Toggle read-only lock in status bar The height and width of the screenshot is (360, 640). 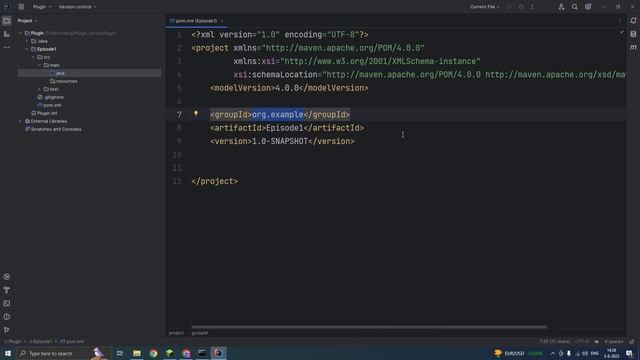(631, 342)
